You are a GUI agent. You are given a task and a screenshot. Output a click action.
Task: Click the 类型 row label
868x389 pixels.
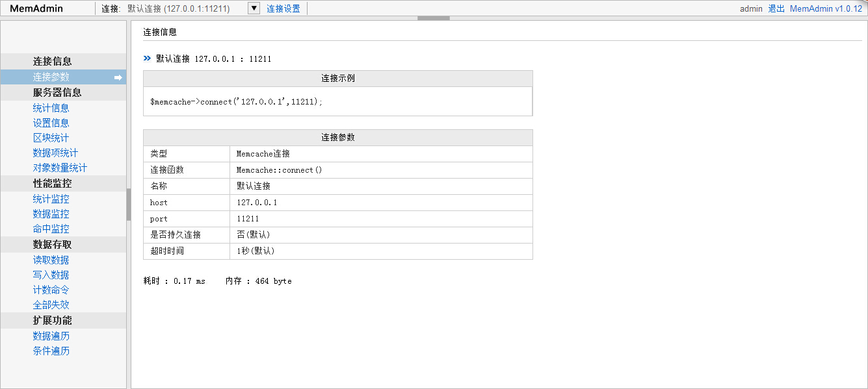click(x=159, y=154)
